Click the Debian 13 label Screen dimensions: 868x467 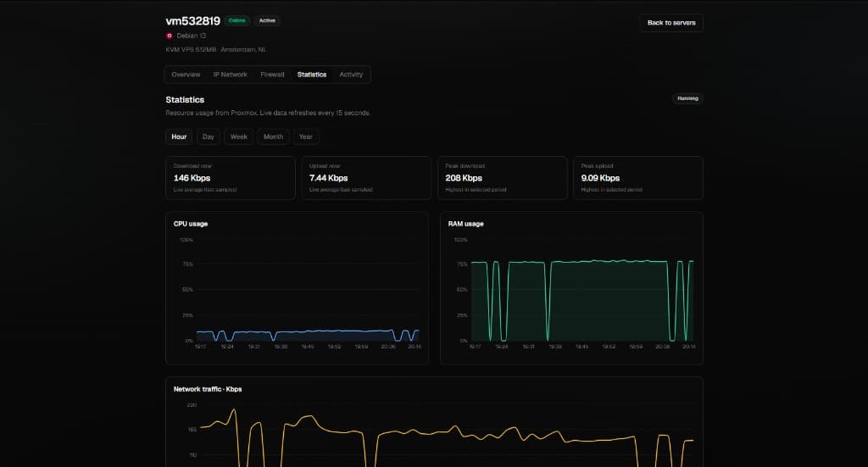tap(192, 36)
